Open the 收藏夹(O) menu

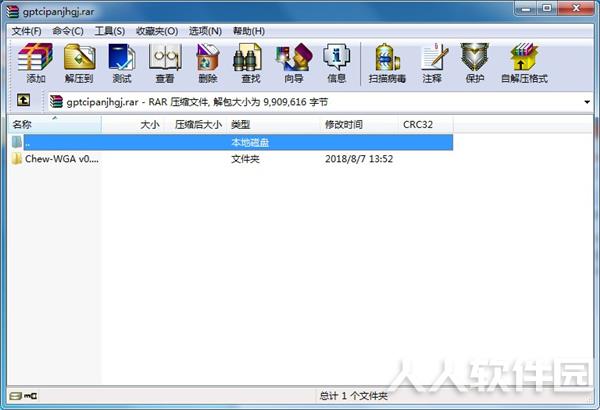pos(157,31)
